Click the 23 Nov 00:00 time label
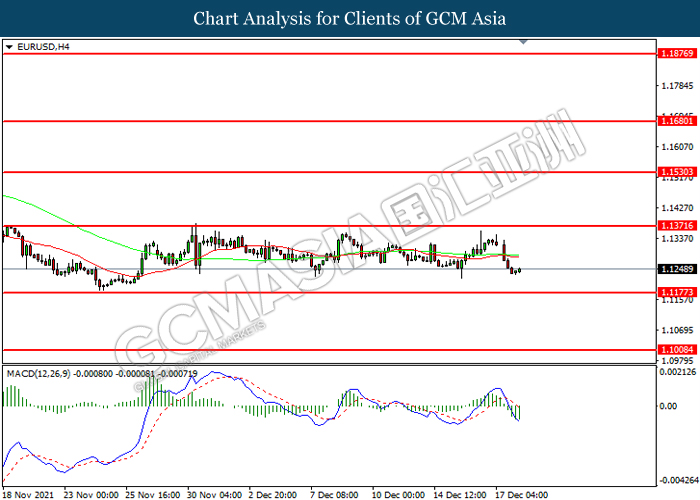 [91, 495]
